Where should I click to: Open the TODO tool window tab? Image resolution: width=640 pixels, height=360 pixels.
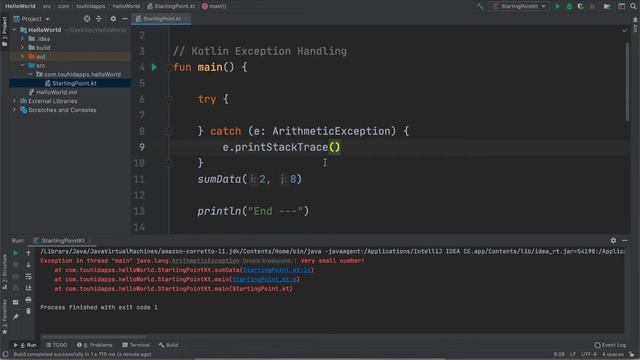57,345
